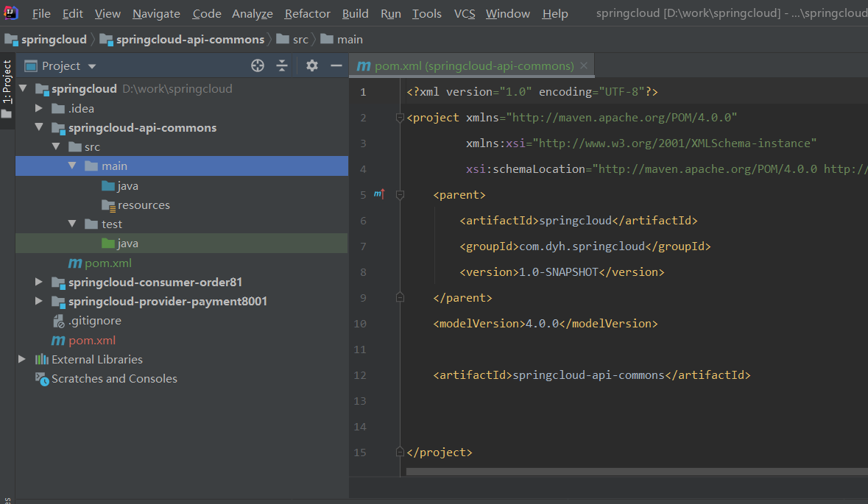The width and height of the screenshot is (868, 504).
Task: Click the 1.0-SNAPSHOT version text
Action: [559, 272]
